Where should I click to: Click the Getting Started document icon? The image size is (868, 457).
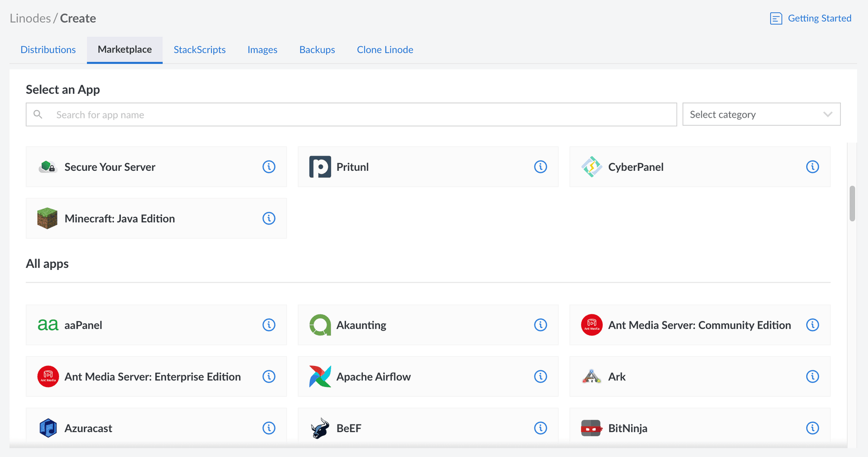(x=776, y=18)
